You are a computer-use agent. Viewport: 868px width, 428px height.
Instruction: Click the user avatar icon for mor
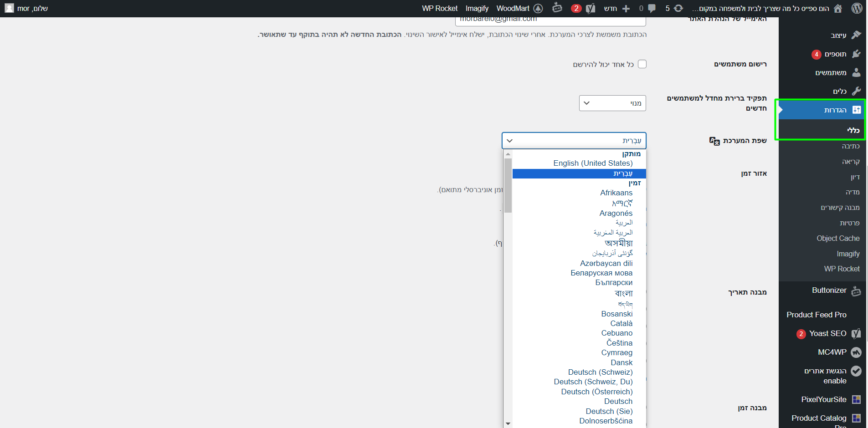tap(9, 8)
